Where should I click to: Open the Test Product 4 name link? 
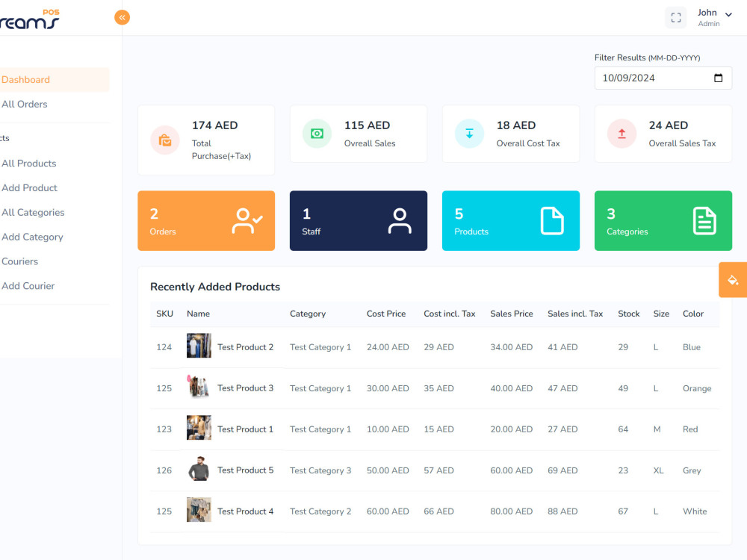[x=245, y=511]
